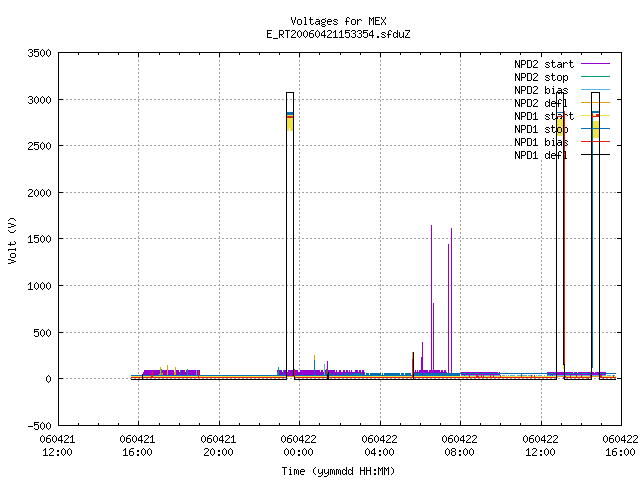Select the 3500 y-axis tick label
Screen dimensions: 640x480
point(40,53)
